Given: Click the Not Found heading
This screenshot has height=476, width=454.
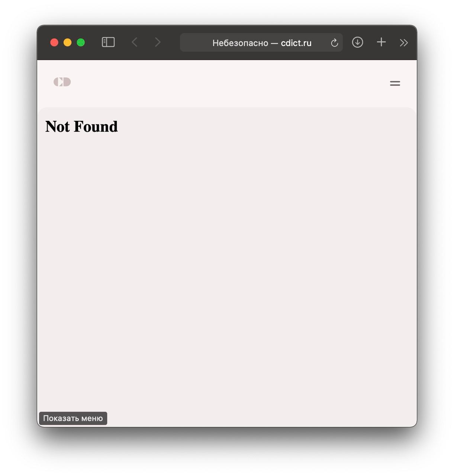Looking at the screenshot, I should click(x=81, y=126).
